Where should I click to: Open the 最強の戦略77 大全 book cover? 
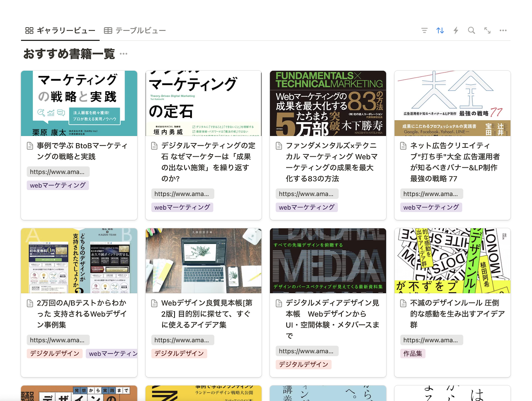[453, 103]
